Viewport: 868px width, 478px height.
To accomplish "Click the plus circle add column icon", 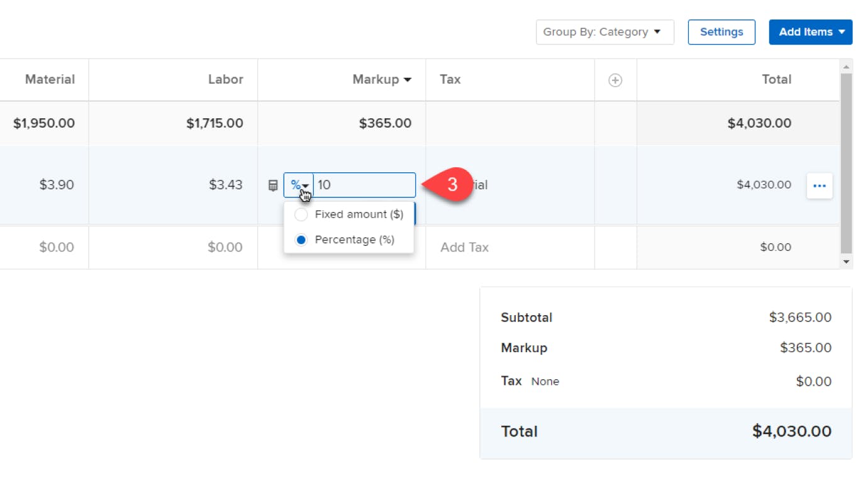I will pyautogui.click(x=615, y=80).
